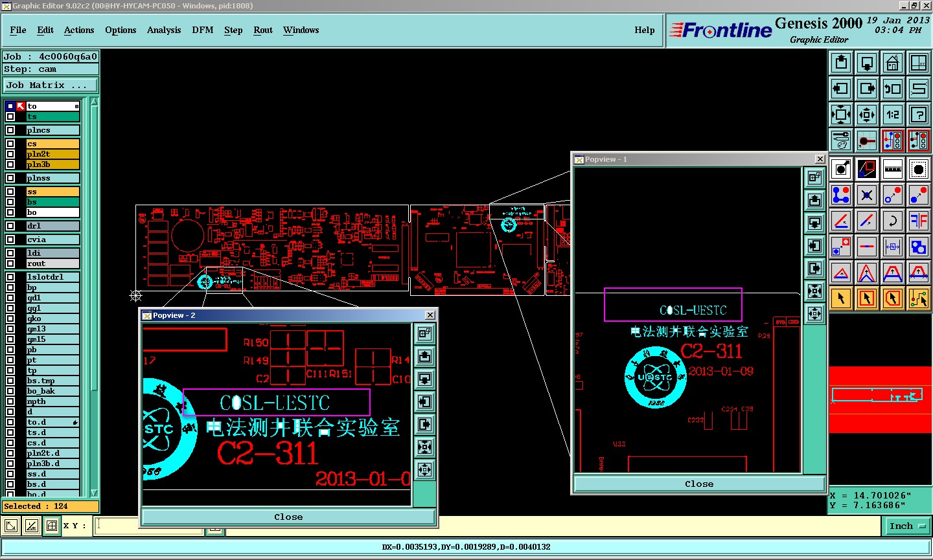
Task: Click the pan down arrow icon
Action: pos(867,63)
